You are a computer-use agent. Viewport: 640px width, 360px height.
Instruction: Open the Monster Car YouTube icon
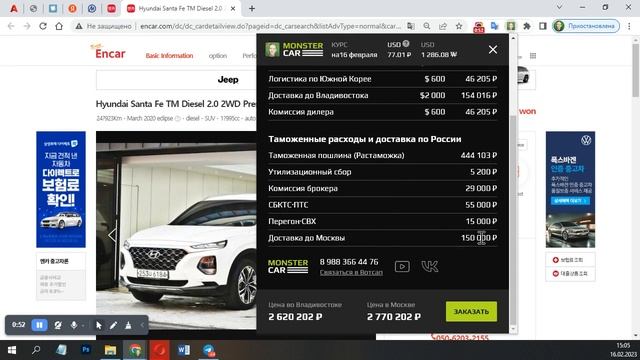tap(402, 267)
